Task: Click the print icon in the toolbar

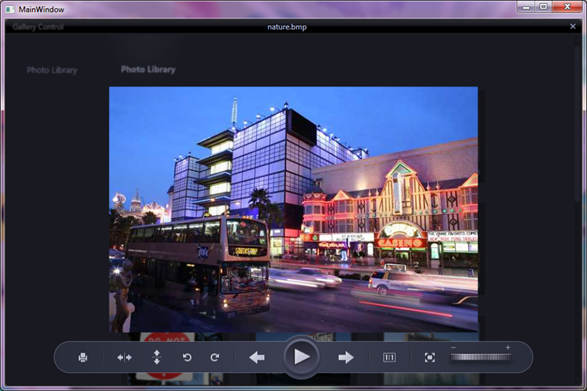Action: click(x=83, y=357)
